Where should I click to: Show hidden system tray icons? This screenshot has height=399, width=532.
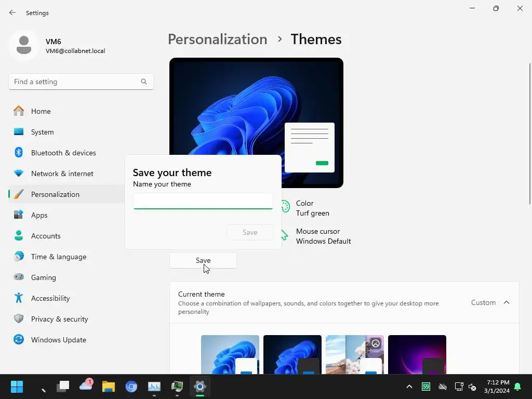[x=409, y=387]
